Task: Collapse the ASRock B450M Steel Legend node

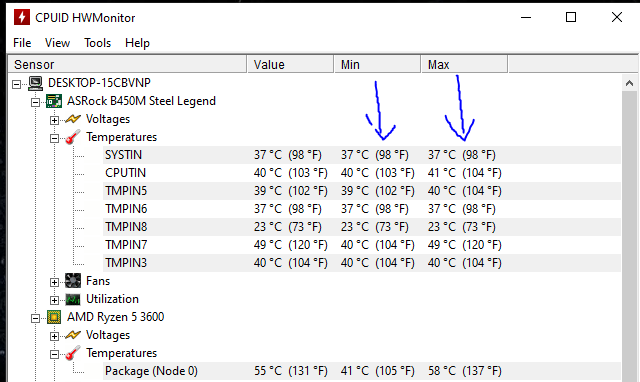Action: 36,102
